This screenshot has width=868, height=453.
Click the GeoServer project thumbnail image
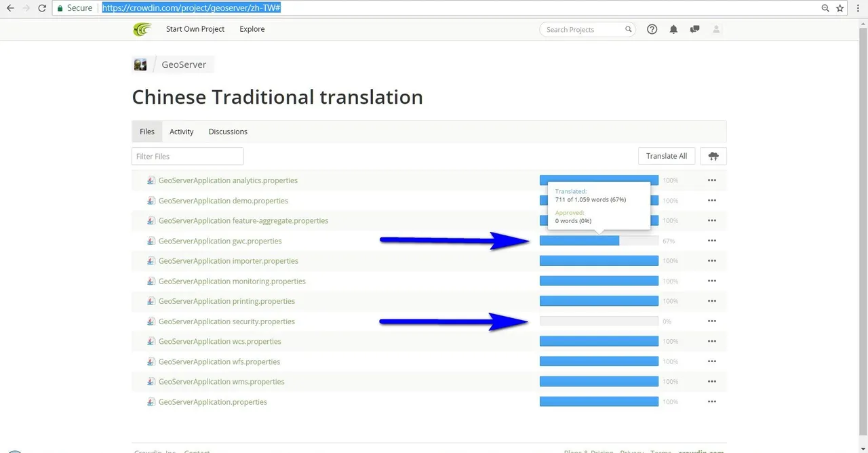[x=140, y=64]
